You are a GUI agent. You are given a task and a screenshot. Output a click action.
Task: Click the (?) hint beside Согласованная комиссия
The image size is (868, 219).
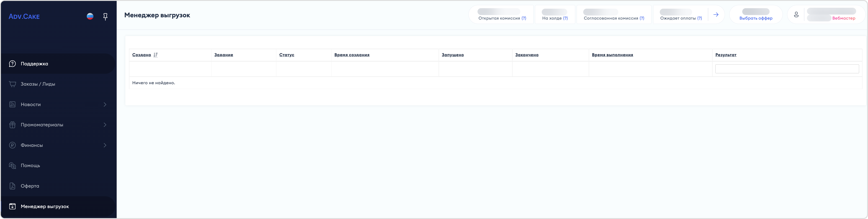[x=642, y=18]
